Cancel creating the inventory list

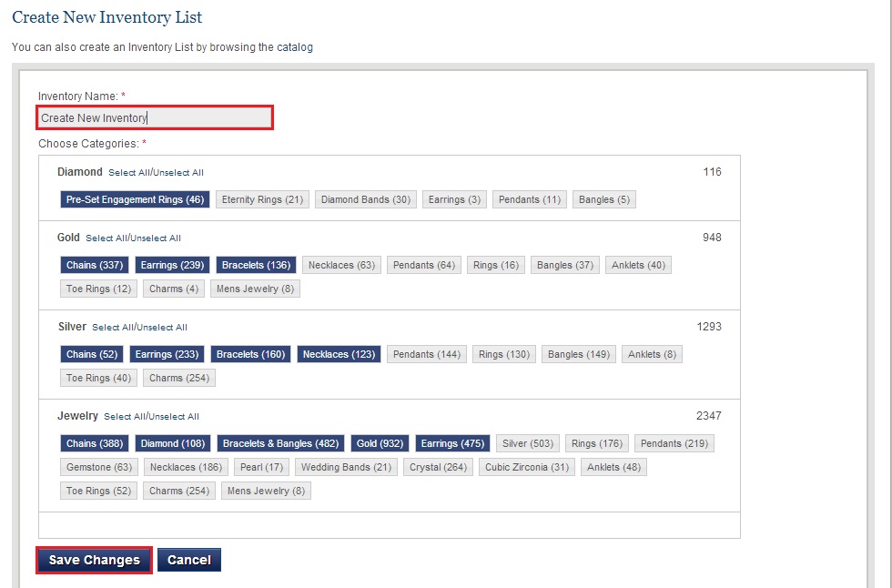[x=189, y=560]
